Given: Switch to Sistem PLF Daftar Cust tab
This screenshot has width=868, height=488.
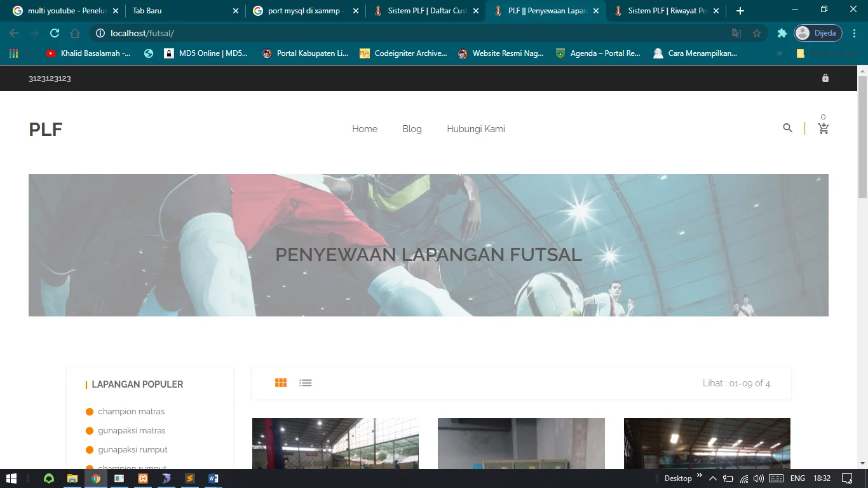Looking at the screenshot, I should [x=426, y=11].
